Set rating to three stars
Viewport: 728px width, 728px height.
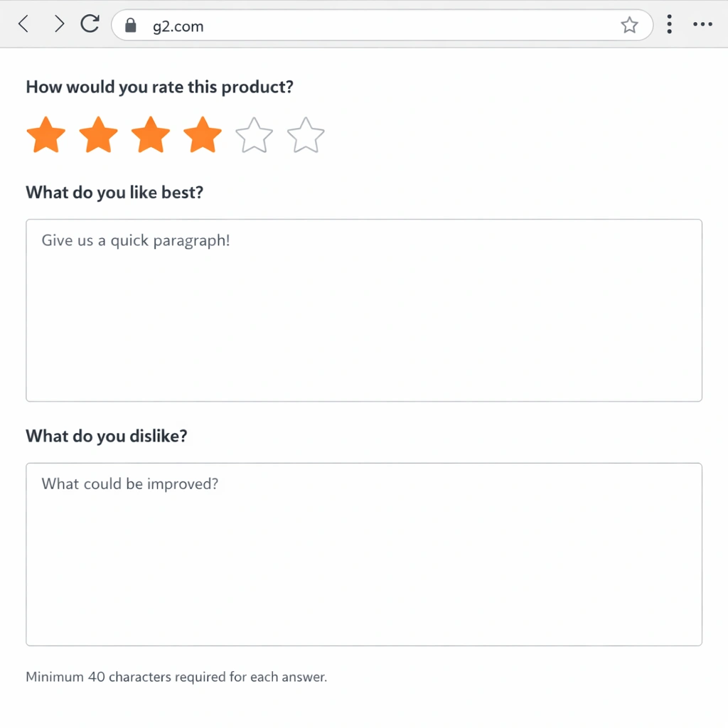coord(151,135)
